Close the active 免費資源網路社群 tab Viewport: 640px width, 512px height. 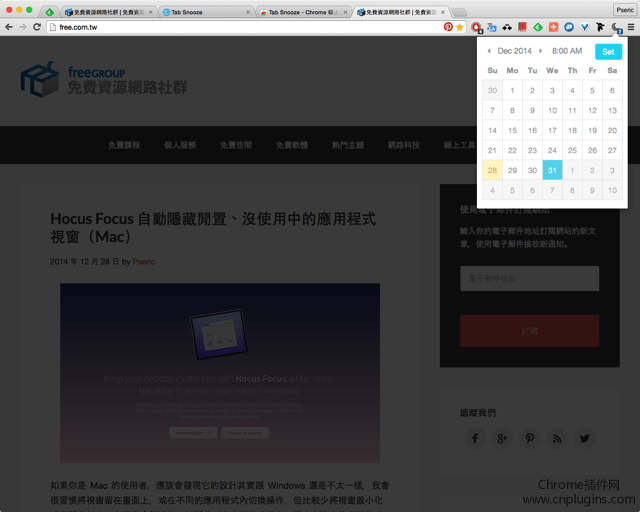pyautogui.click(x=442, y=12)
